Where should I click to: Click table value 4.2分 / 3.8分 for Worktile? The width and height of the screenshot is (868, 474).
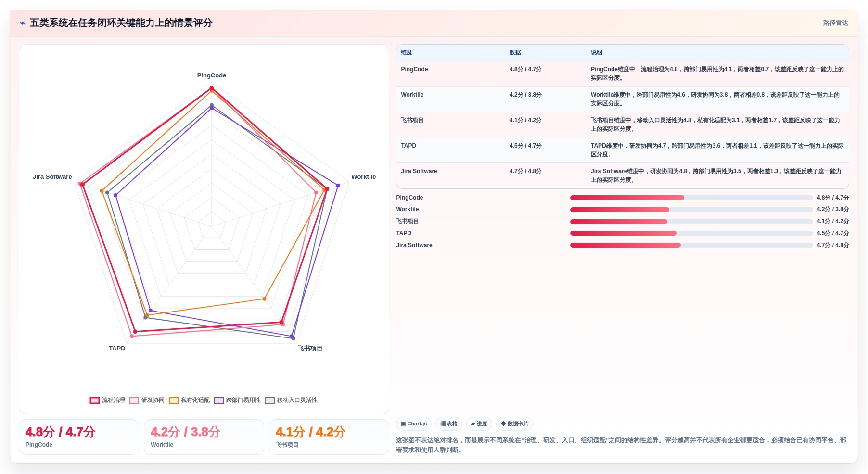(x=525, y=95)
